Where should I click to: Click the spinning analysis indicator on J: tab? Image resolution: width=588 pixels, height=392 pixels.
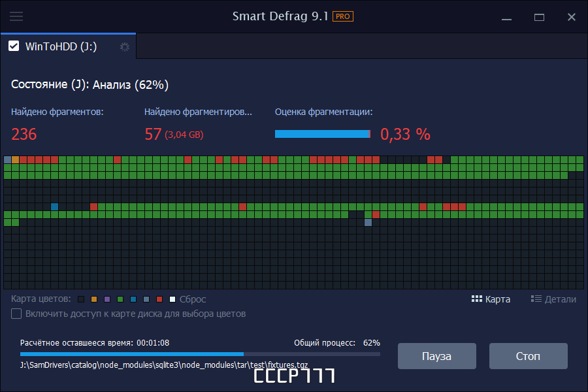pos(125,47)
